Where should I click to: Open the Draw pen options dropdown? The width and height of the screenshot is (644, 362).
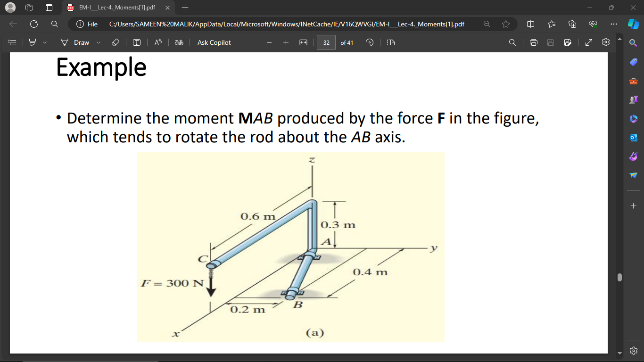[98, 42]
